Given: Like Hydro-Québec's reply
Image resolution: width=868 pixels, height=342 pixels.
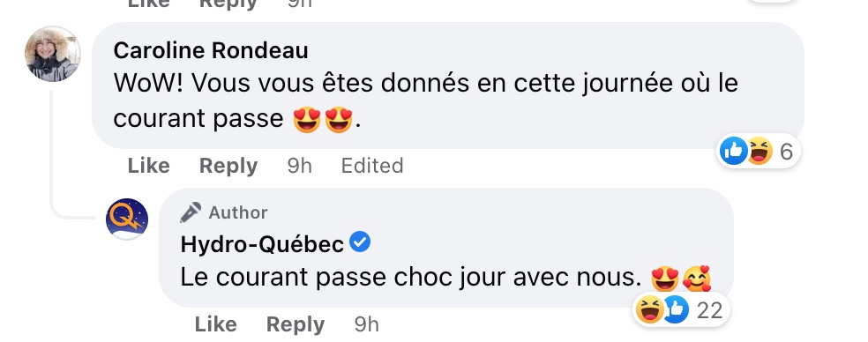Looking at the screenshot, I should coord(215,324).
